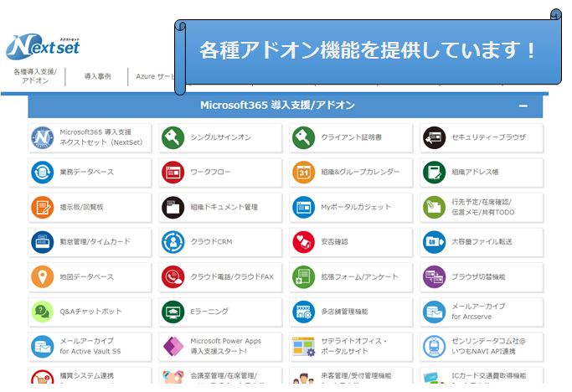Click the 掲示板/回覧板 text
This screenshot has width=572, height=392.
coord(82,208)
